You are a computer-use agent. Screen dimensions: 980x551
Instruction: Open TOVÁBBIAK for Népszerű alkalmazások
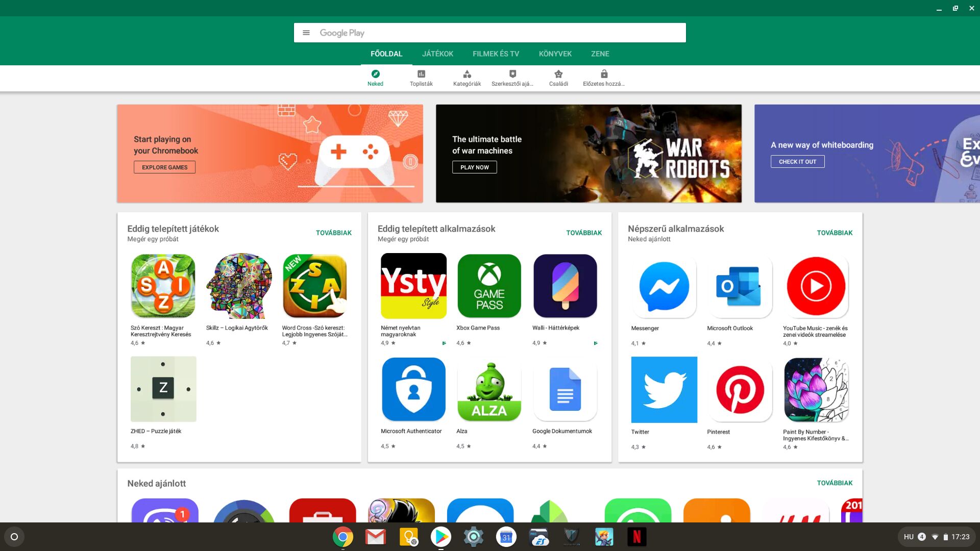click(x=835, y=233)
